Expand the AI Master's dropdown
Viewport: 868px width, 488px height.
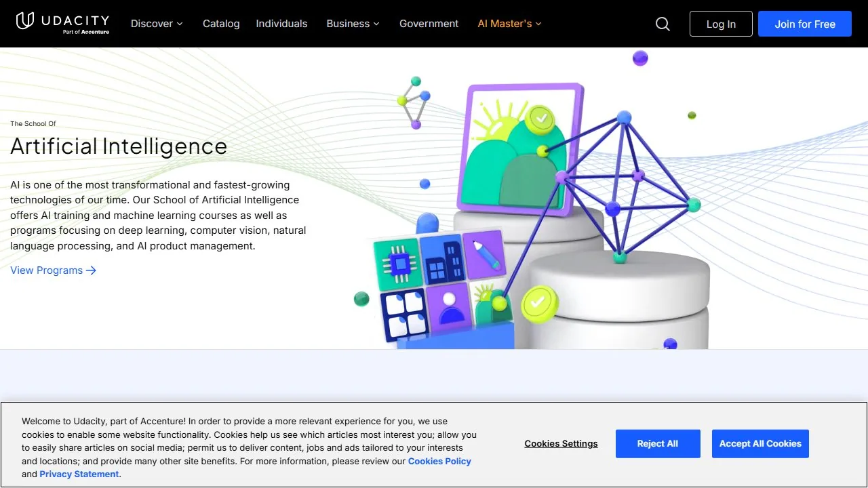click(x=509, y=24)
